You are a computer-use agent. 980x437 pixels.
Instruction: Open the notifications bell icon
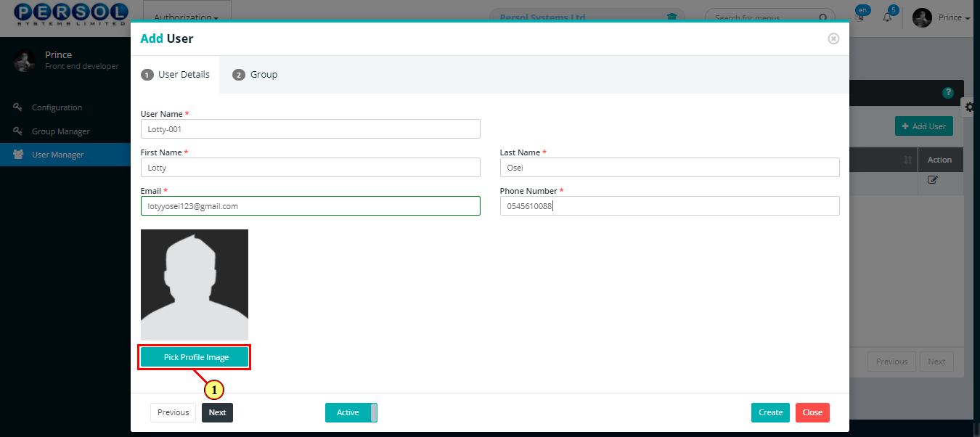point(887,17)
